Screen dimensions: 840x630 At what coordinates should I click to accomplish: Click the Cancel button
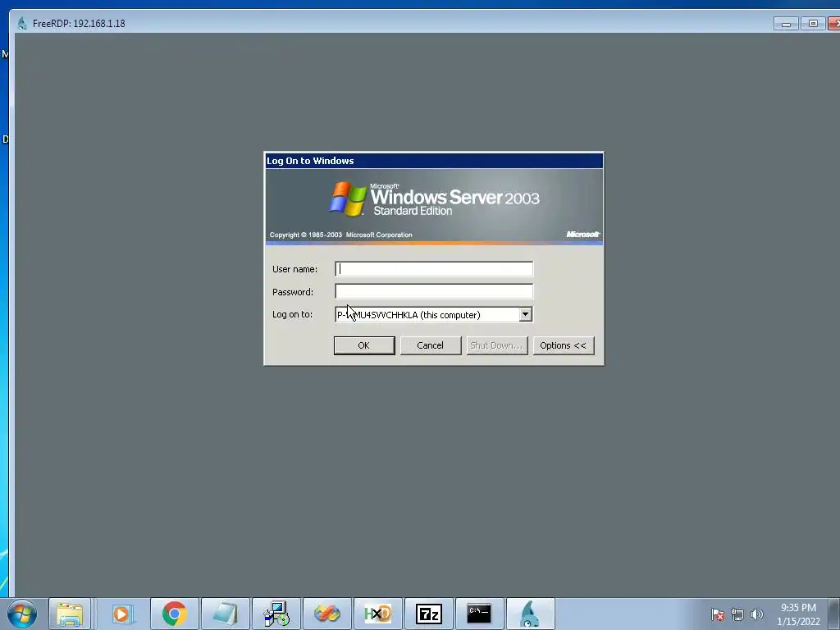coord(430,345)
